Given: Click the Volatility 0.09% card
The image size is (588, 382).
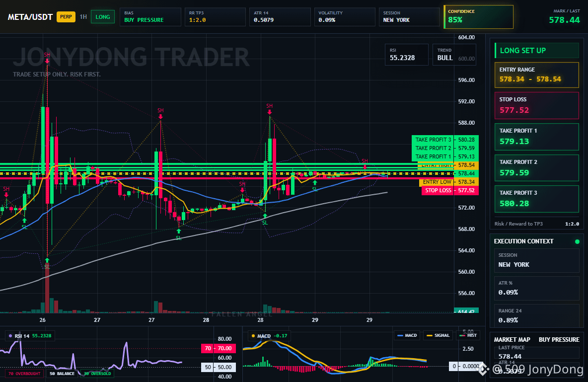Looking at the screenshot, I should pyautogui.click(x=345, y=17).
